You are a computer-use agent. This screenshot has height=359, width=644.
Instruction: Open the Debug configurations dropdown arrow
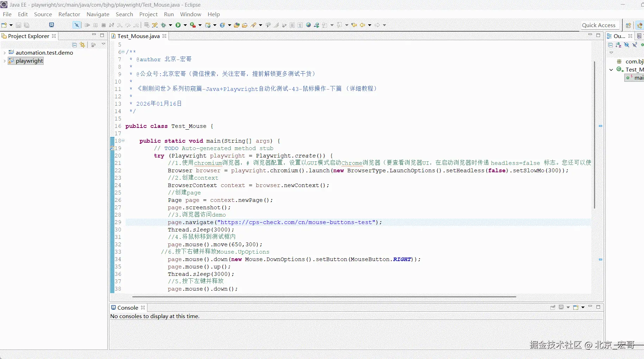tap(170, 25)
